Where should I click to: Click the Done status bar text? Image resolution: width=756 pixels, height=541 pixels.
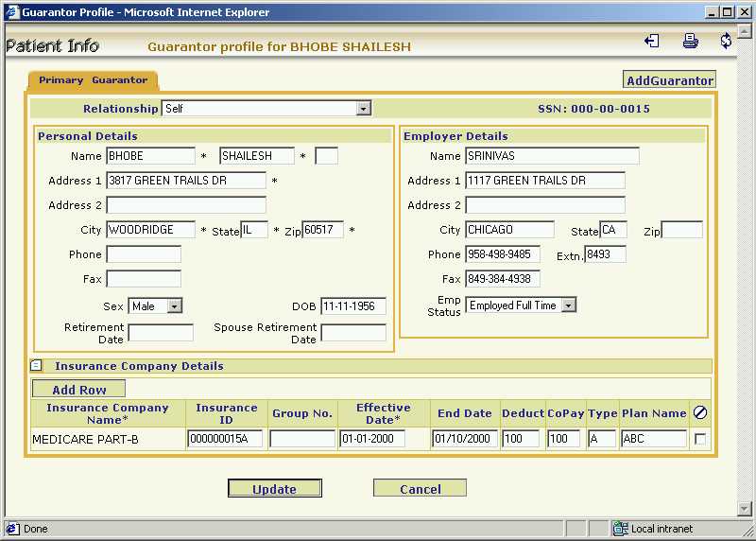point(36,529)
